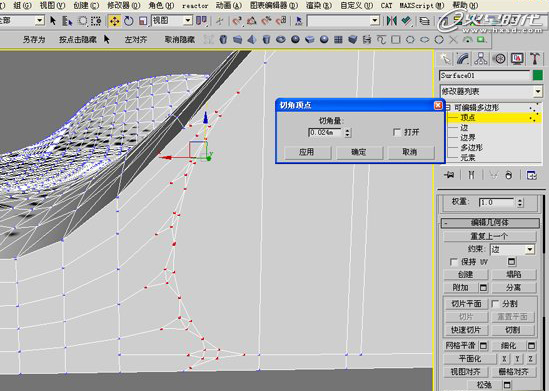The height and width of the screenshot is (391, 549).
Task: Open 细化 settings box
Action: (x=531, y=345)
